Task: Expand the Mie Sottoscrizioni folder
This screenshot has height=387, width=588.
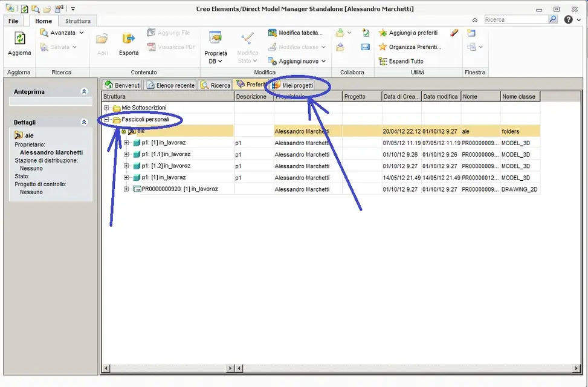Action: coord(106,108)
